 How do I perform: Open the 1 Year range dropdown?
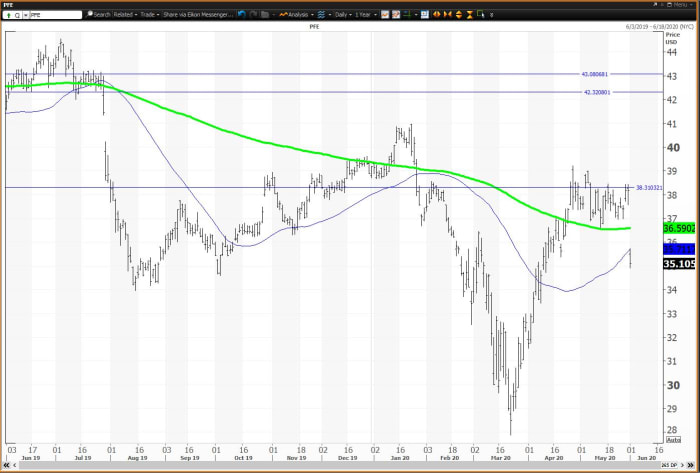(366, 15)
